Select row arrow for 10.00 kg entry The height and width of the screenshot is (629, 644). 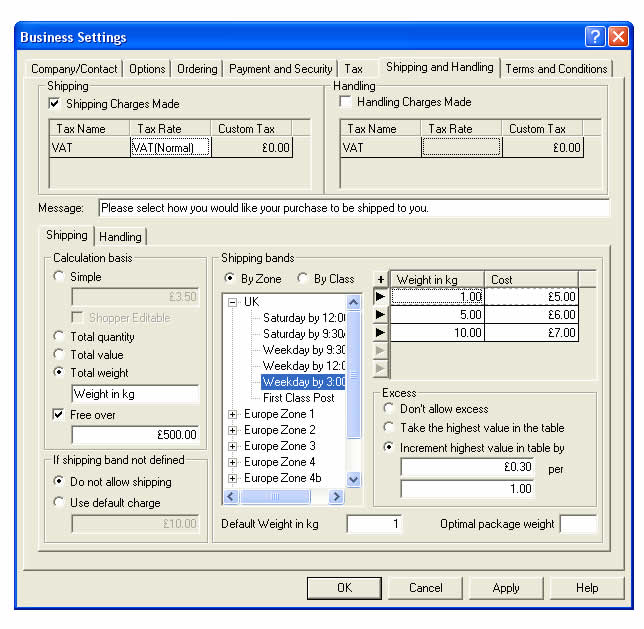pos(380,333)
